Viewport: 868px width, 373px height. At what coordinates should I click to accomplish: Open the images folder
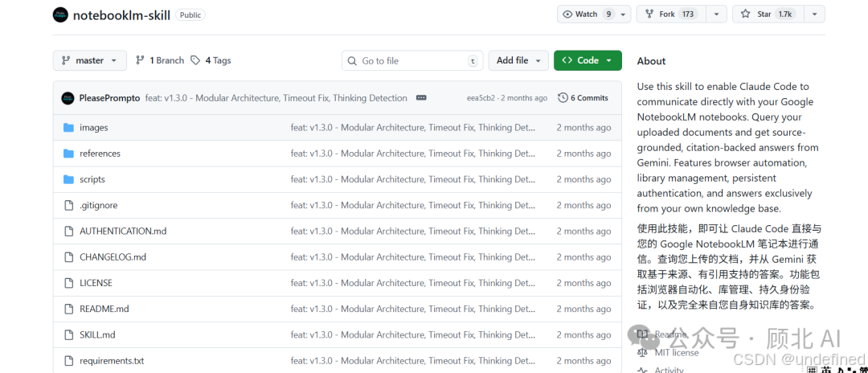[93, 128]
